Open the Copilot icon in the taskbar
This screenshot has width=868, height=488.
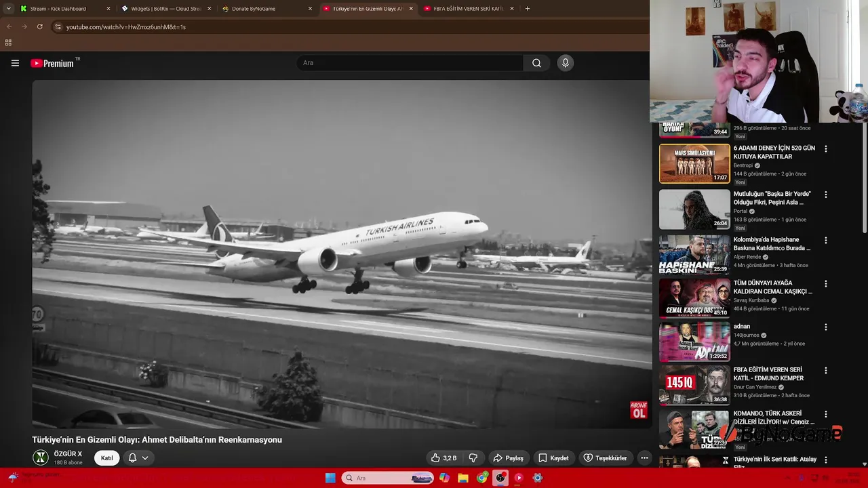point(444,478)
